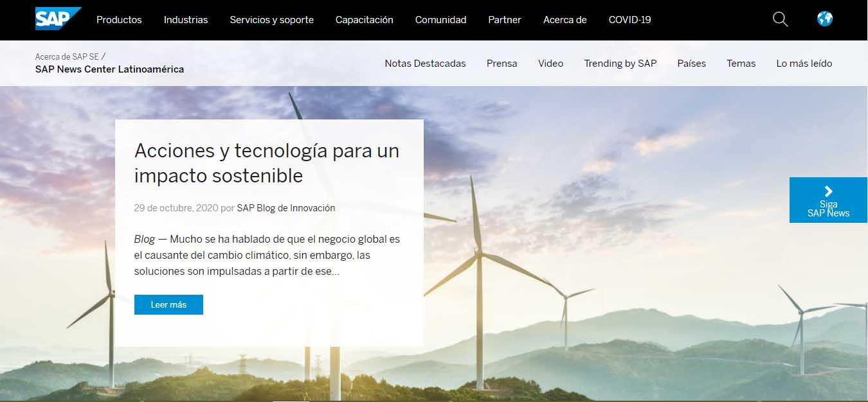Open the COVID-19 menu item

(x=630, y=20)
